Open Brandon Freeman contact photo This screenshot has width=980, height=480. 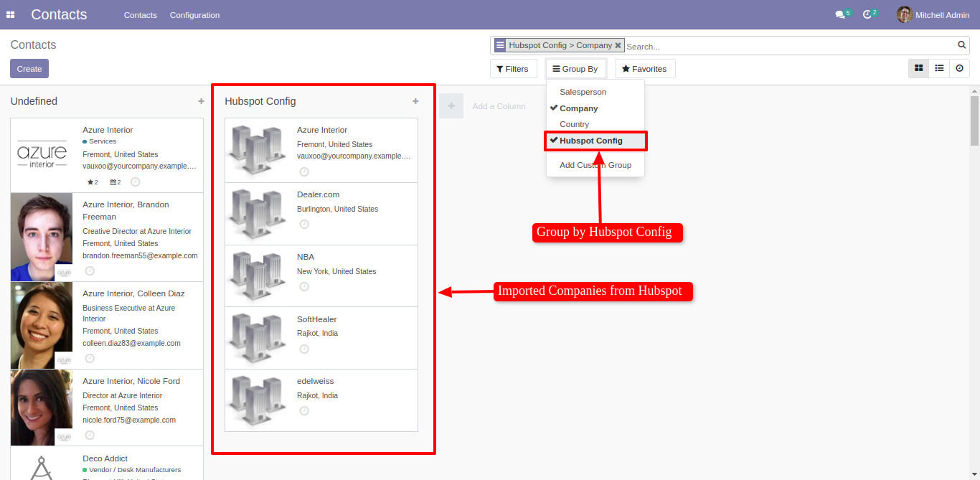42,237
